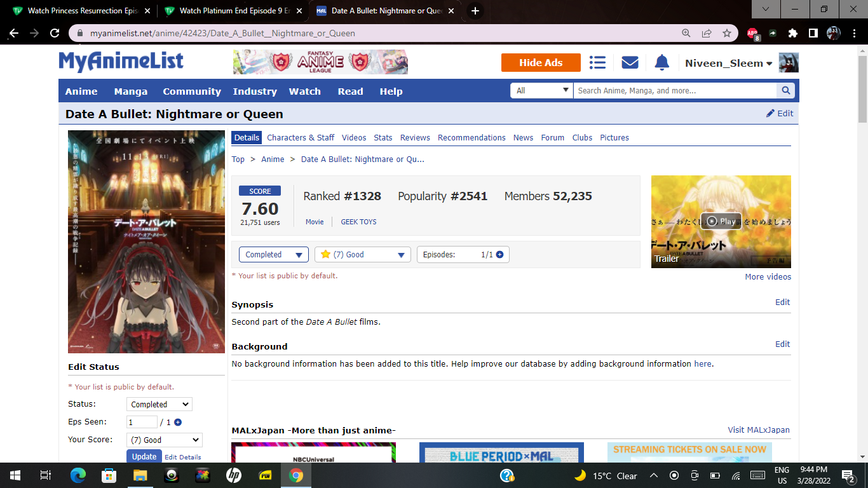Click the MyAnimeList logo
Image resolution: width=868 pixels, height=488 pixels.
point(121,62)
